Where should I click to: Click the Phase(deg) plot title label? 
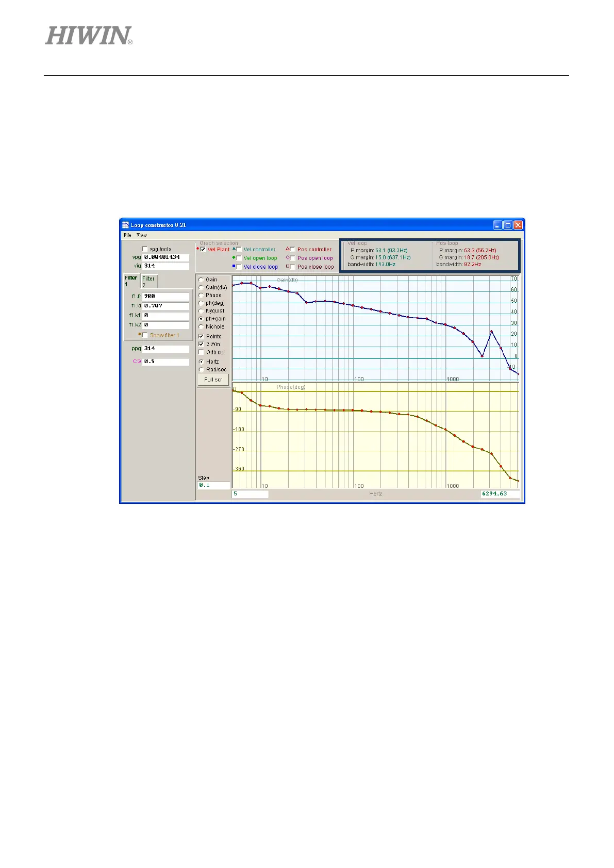pos(291,387)
